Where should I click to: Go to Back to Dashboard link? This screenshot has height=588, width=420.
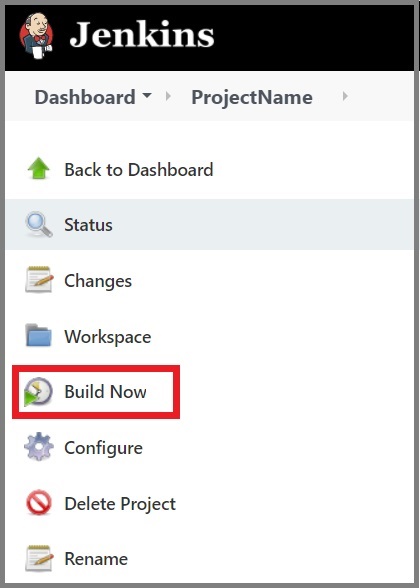point(139,170)
